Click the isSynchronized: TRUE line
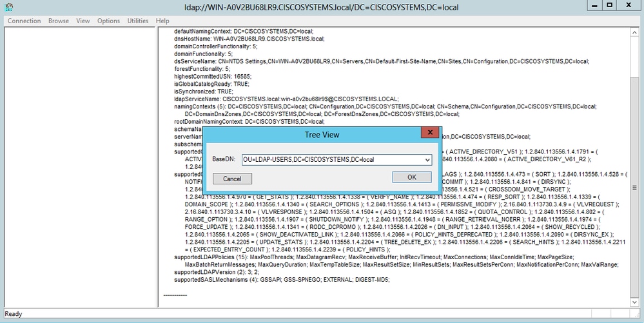This screenshot has height=323, width=644. coord(204,92)
